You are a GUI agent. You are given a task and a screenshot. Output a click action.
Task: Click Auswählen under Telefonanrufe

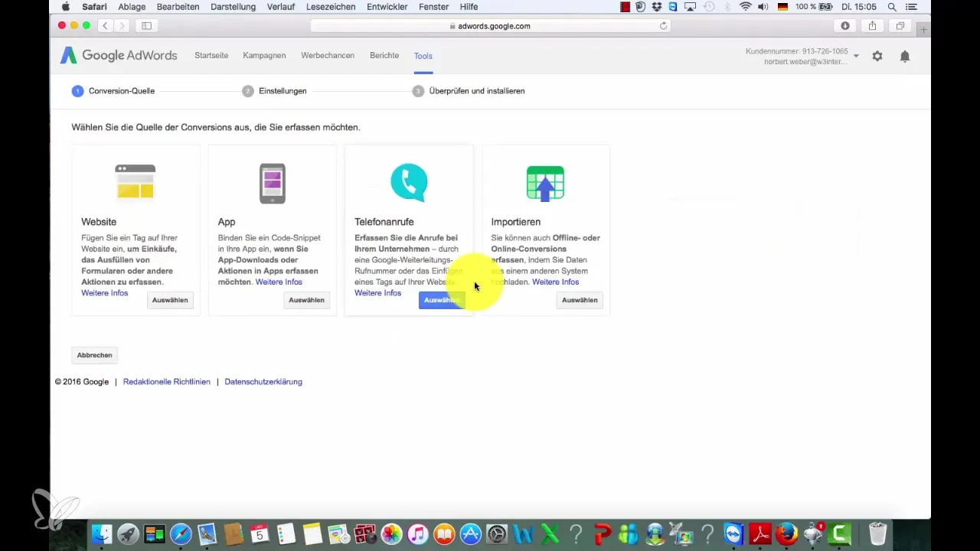click(442, 300)
